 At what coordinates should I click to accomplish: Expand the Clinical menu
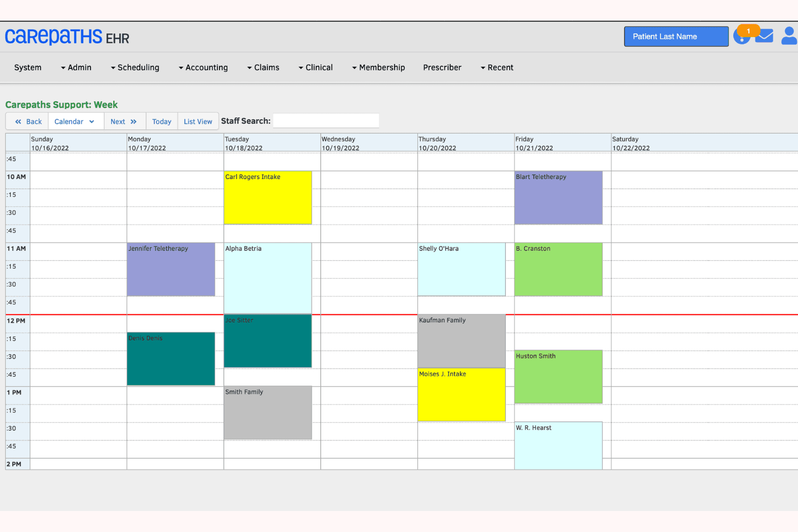point(315,67)
